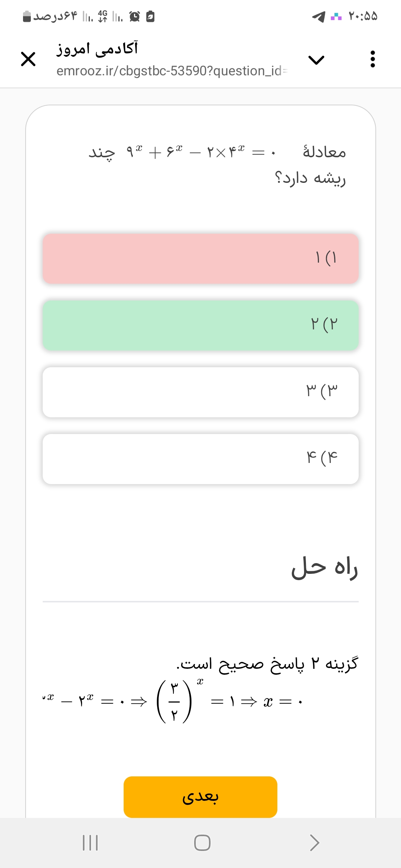
Task: Tap the 4G signal strength icon
Action: 102,16
